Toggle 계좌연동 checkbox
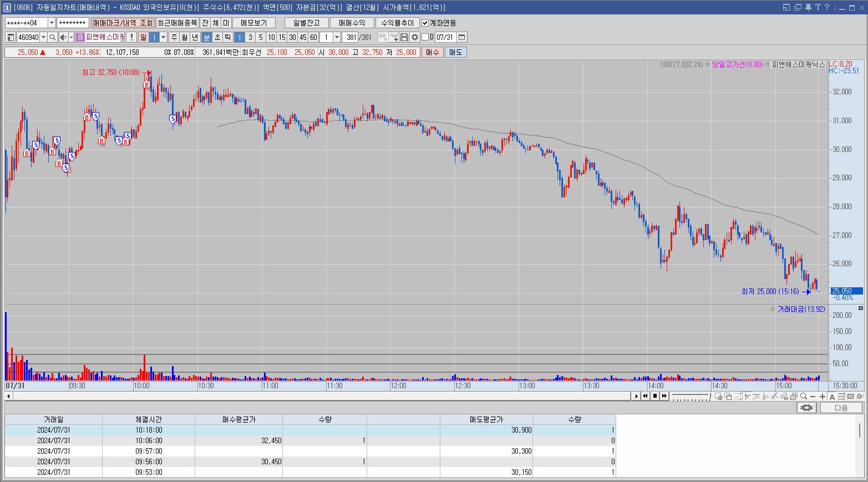Image resolution: width=868 pixels, height=482 pixels. pos(425,23)
